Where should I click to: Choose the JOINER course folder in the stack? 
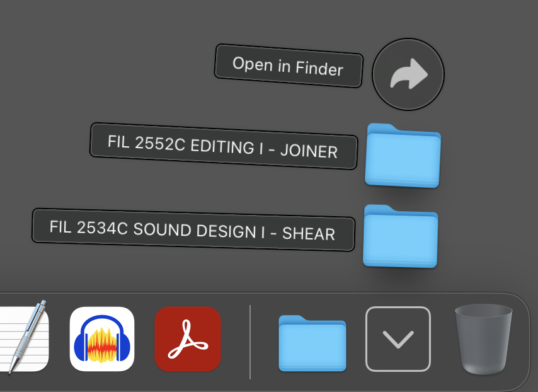point(403,156)
